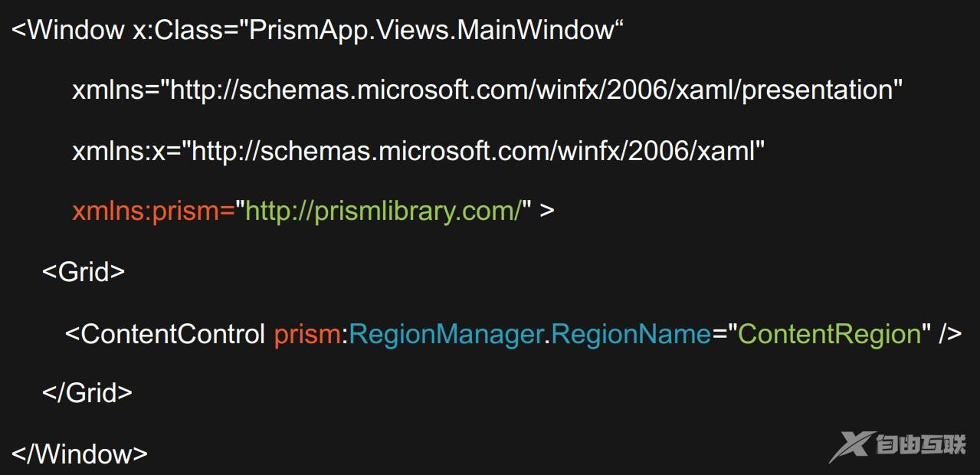Click the opening Grid tag
980x475 pixels.
pos(83,272)
